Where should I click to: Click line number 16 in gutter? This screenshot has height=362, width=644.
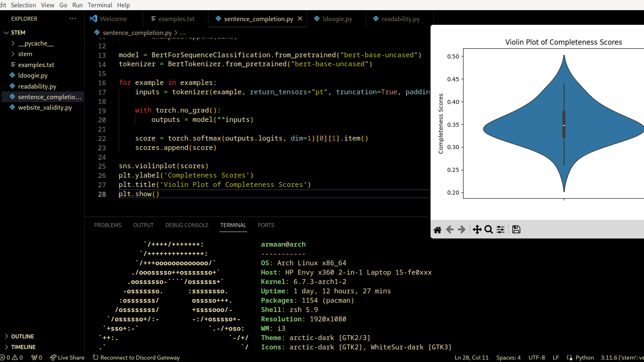pyautogui.click(x=102, y=83)
